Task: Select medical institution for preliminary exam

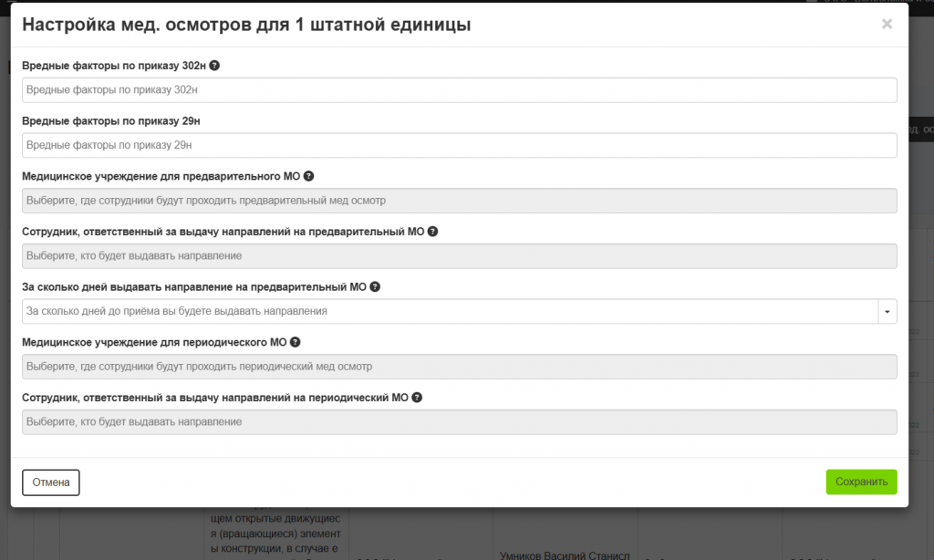Action: tap(460, 201)
